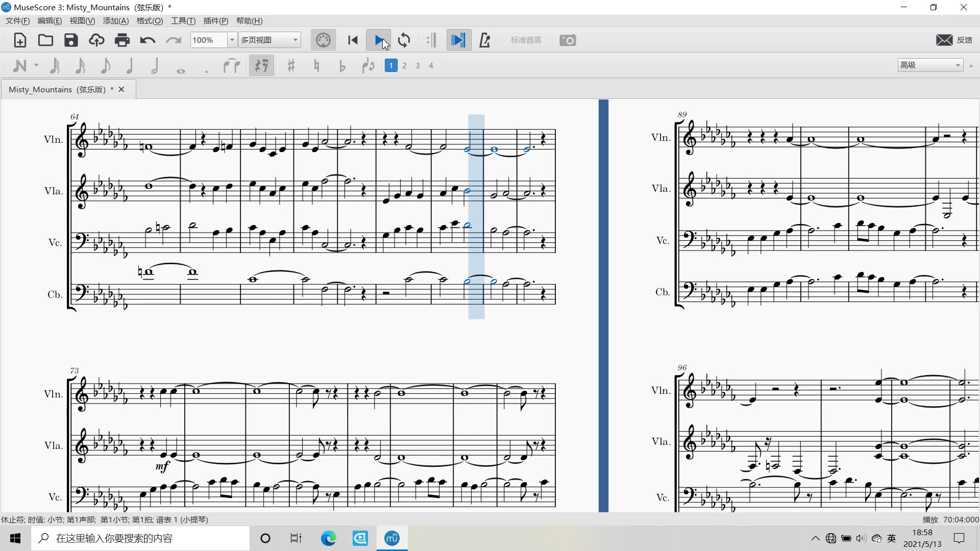Print the score with printer icon
The height and width of the screenshot is (551, 980).
[x=122, y=40]
